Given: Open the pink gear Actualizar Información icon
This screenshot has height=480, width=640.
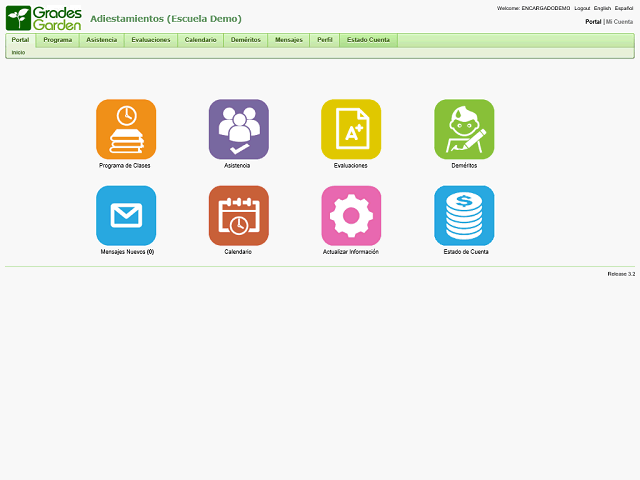Looking at the screenshot, I should tap(351, 216).
